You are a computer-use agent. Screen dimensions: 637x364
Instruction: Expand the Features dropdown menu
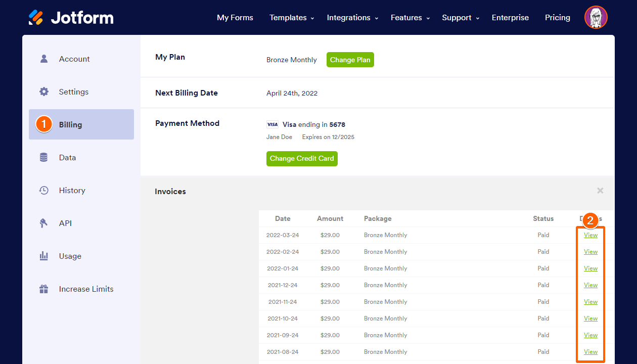(x=410, y=18)
